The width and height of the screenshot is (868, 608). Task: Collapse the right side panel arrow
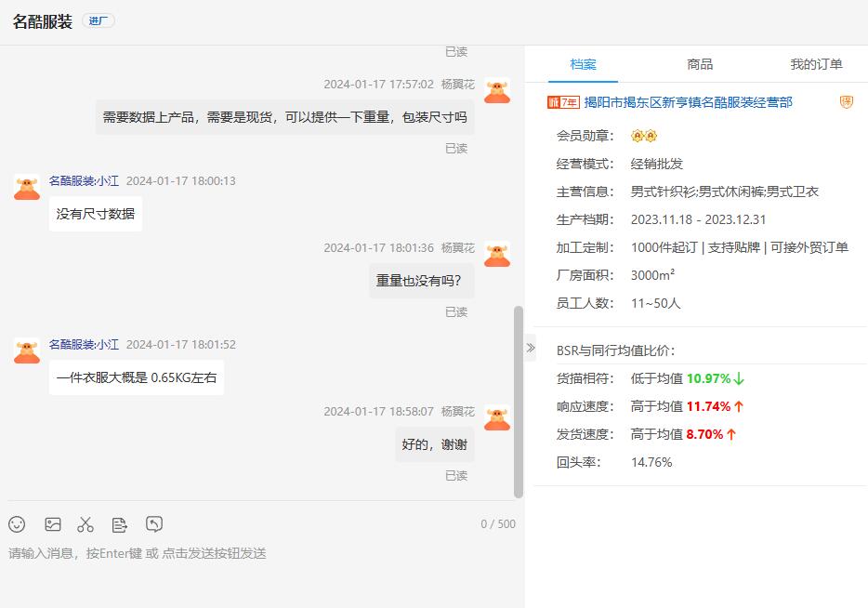coord(531,348)
